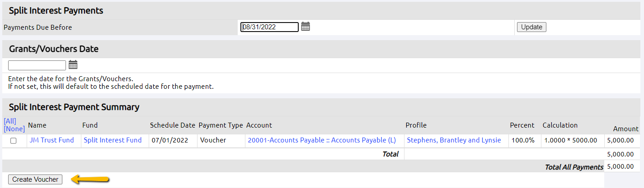
Task: Click the Profile column header
Action: pos(416,125)
